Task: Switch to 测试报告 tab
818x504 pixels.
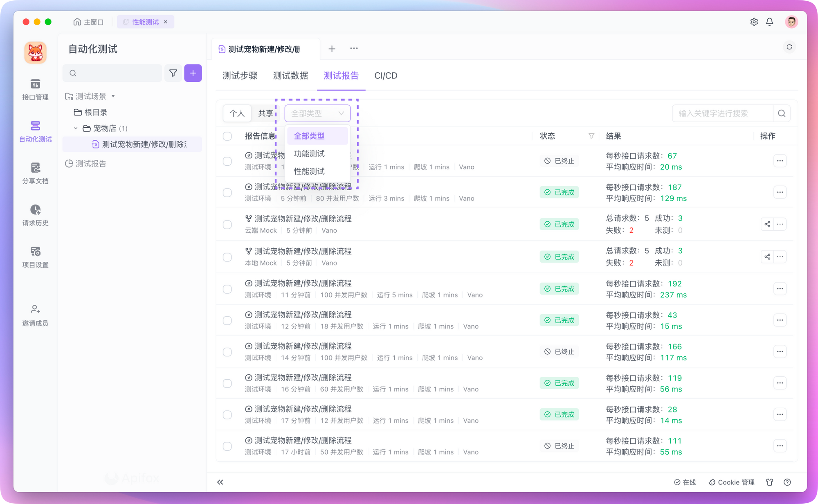Action: (341, 76)
